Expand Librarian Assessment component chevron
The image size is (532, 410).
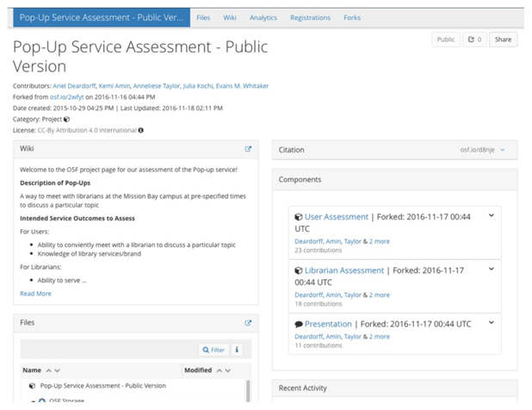tap(492, 269)
